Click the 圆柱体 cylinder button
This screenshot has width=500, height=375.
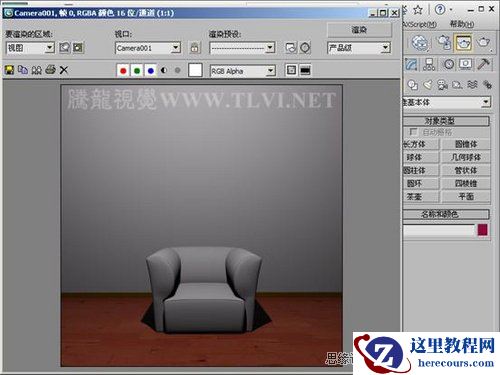click(x=421, y=170)
